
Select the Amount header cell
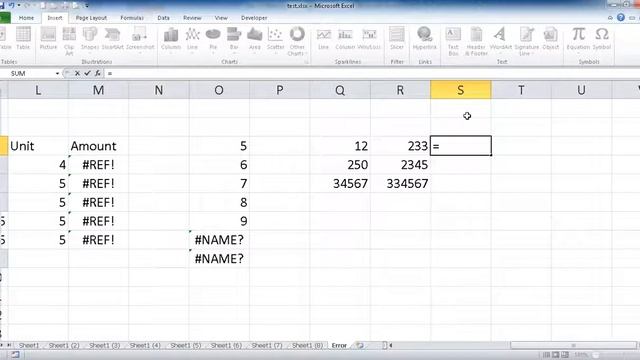pyautogui.click(x=98, y=146)
